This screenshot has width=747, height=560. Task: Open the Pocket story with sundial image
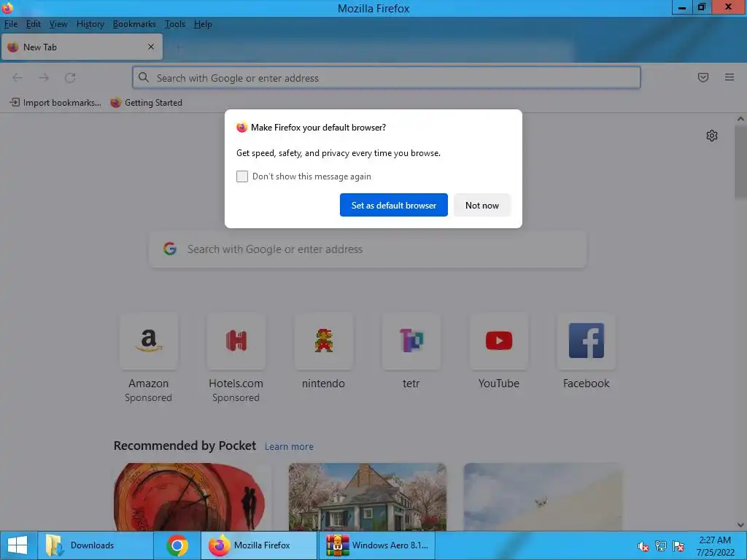coord(193,497)
